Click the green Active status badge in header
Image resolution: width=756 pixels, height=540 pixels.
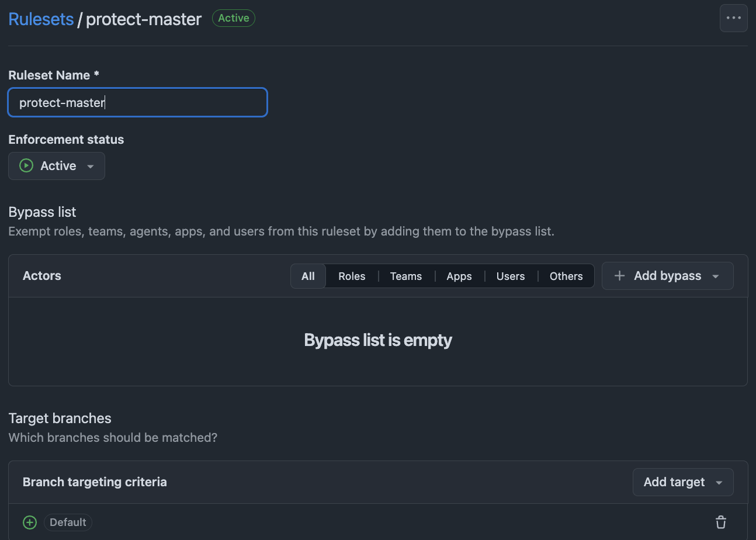click(x=234, y=18)
